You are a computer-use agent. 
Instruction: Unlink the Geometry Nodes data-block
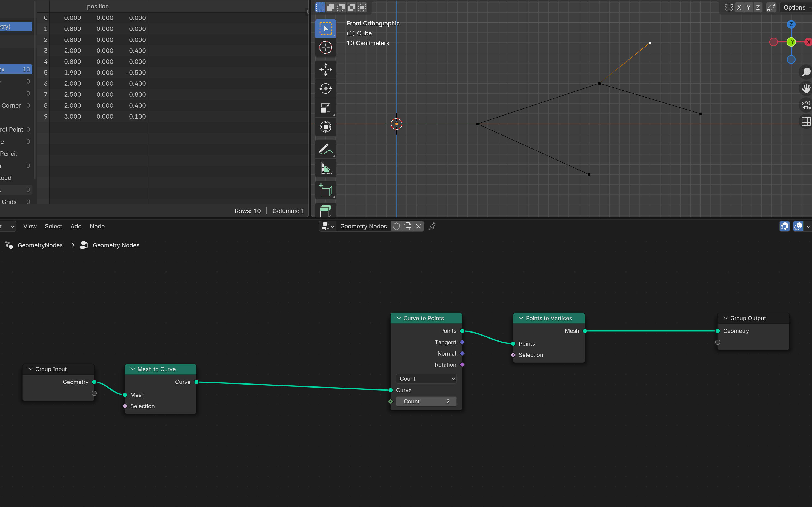pyautogui.click(x=418, y=226)
